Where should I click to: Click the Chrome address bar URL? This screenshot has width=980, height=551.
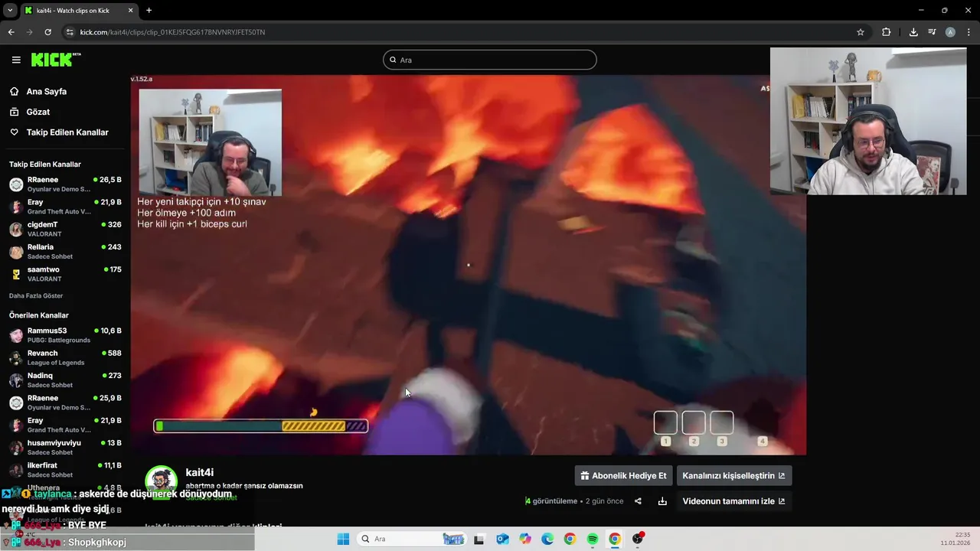[x=172, y=32]
